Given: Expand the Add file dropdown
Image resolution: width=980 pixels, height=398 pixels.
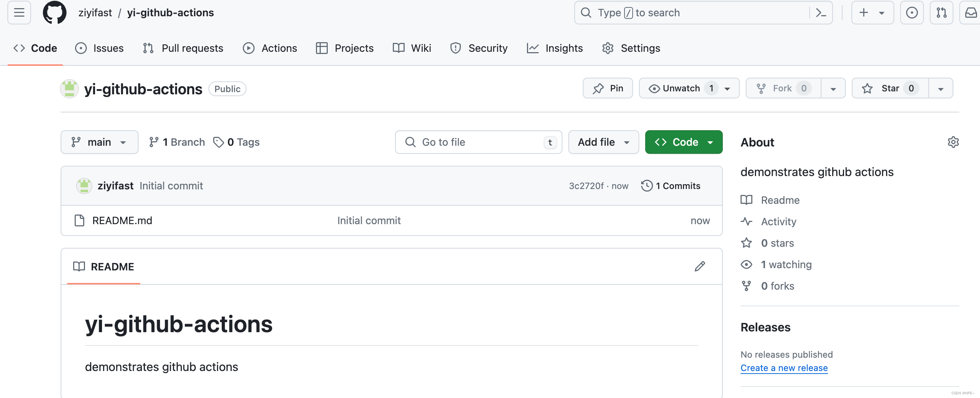Looking at the screenshot, I should pyautogui.click(x=603, y=142).
